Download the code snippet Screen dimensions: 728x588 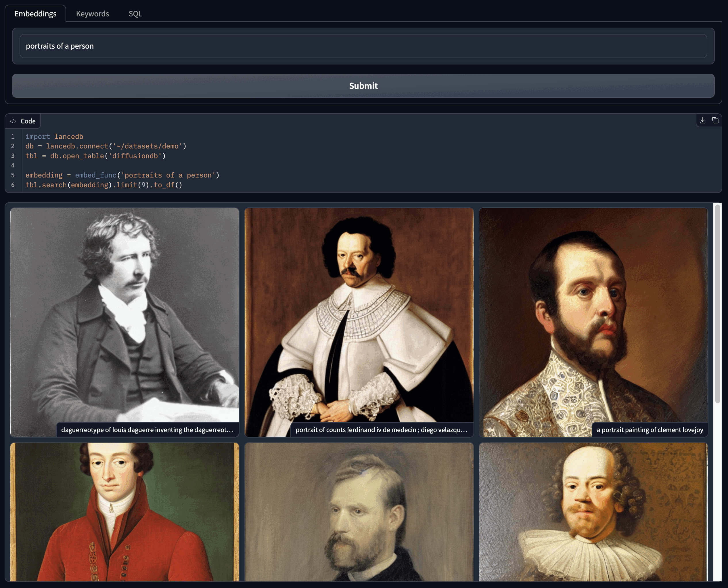(702, 120)
